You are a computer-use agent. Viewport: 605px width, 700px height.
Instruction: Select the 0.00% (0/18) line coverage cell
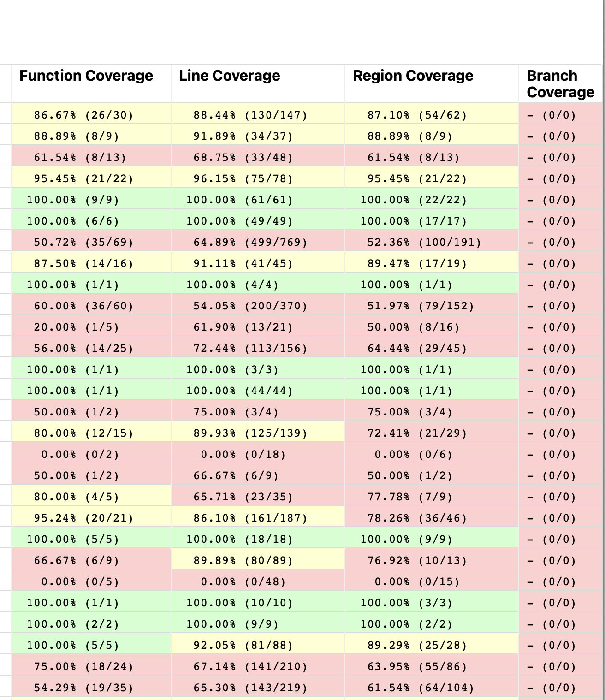click(x=243, y=454)
